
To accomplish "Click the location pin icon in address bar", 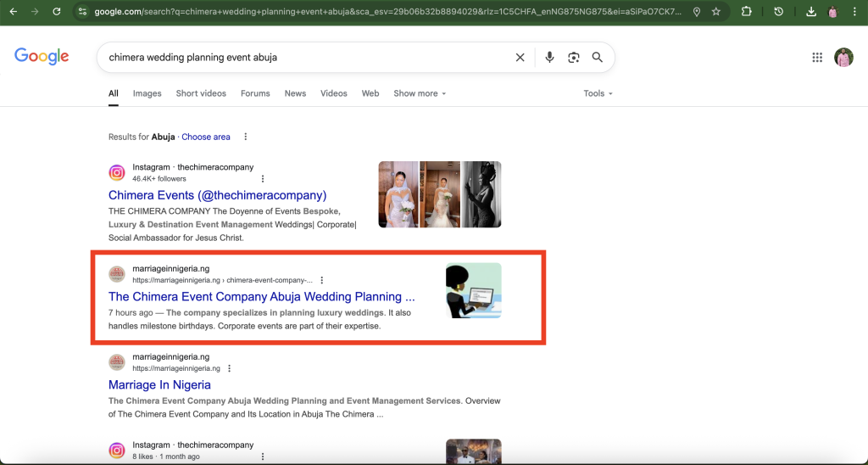I will pos(697,11).
